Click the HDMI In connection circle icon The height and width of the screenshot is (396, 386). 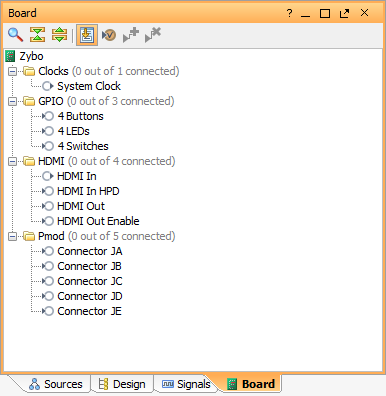pos(48,176)
